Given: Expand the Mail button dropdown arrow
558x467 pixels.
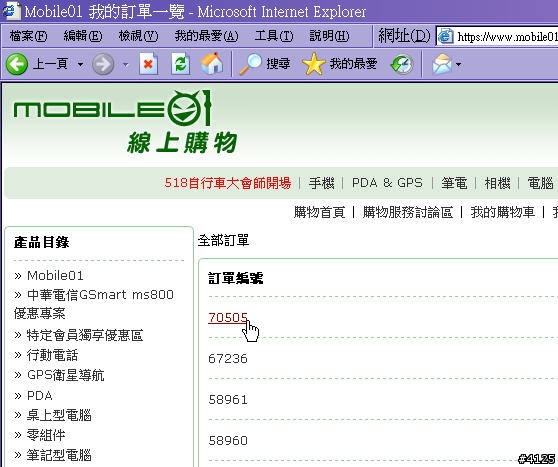Looking at the screenshot, I should point(458,64).
